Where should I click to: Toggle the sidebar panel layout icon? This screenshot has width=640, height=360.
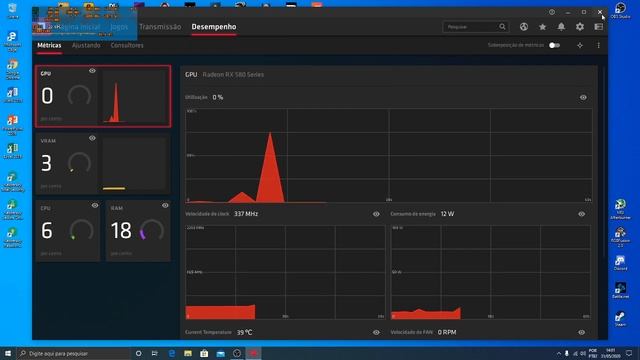pos(598,27)
